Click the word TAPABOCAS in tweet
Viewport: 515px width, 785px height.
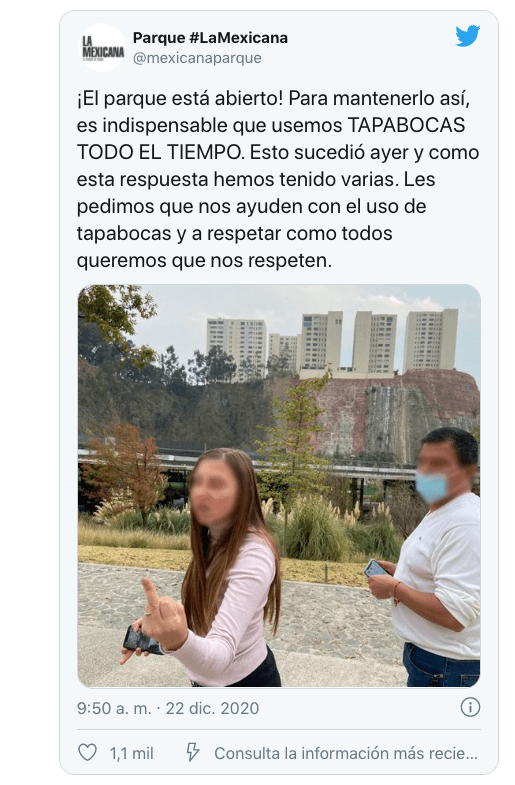406,125
